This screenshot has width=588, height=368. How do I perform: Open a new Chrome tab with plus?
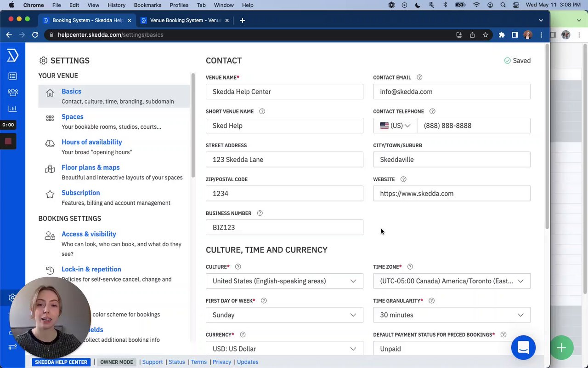pyautogui.click(x=243, y=20)
